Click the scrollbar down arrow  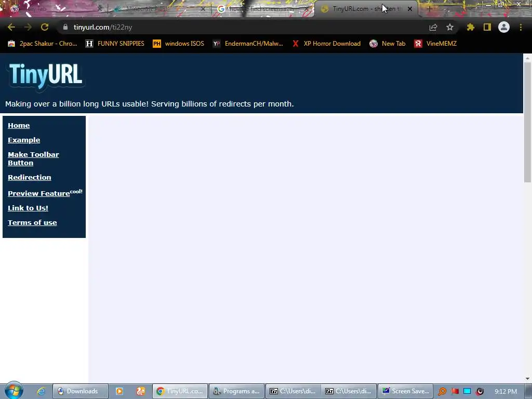(x=527, y=378)
